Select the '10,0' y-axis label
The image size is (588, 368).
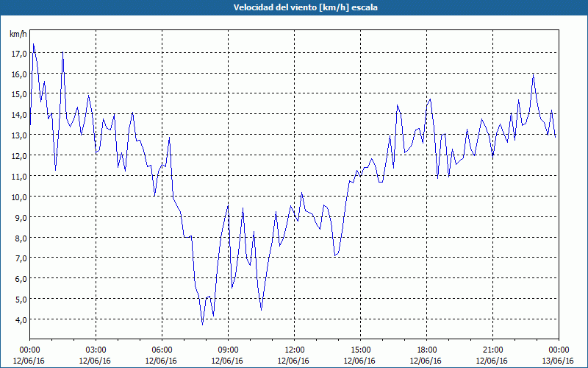point(19,197)
